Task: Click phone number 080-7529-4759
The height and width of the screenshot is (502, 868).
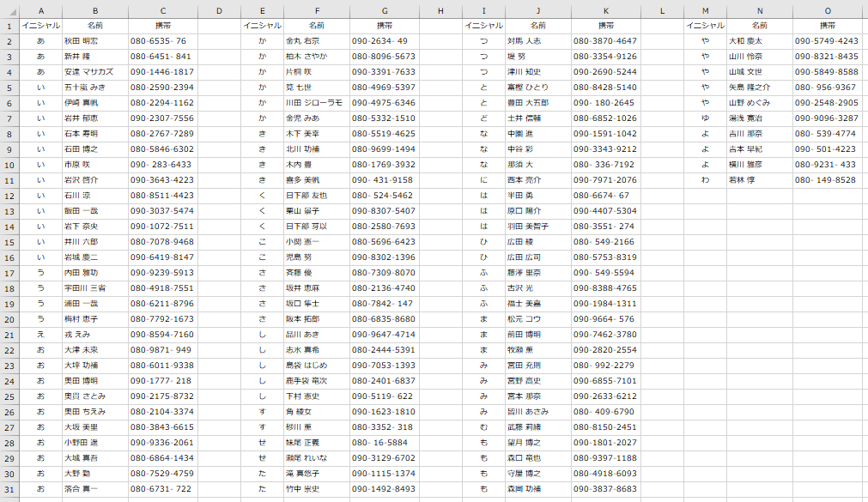Action: tap(163, 474)
